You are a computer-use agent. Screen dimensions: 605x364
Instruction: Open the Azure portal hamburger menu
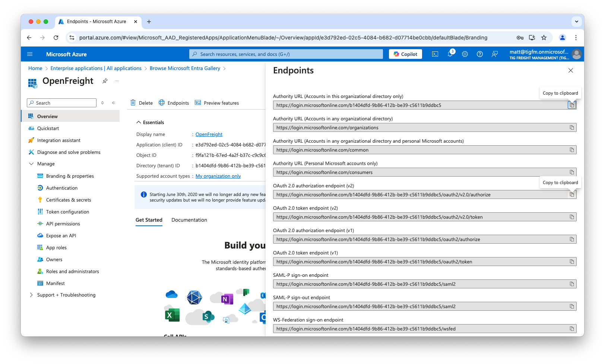(x=30, y=54)
